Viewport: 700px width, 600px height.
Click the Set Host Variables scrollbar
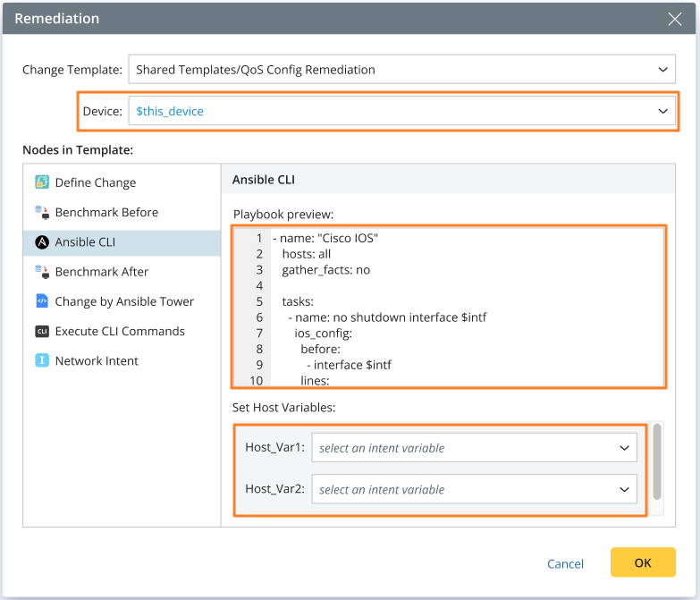click(658, 461)
